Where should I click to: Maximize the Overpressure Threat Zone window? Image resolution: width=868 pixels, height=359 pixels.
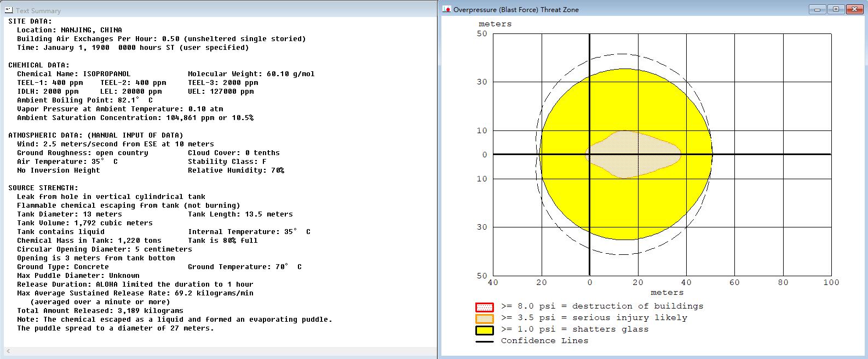[x=836, y=9]
